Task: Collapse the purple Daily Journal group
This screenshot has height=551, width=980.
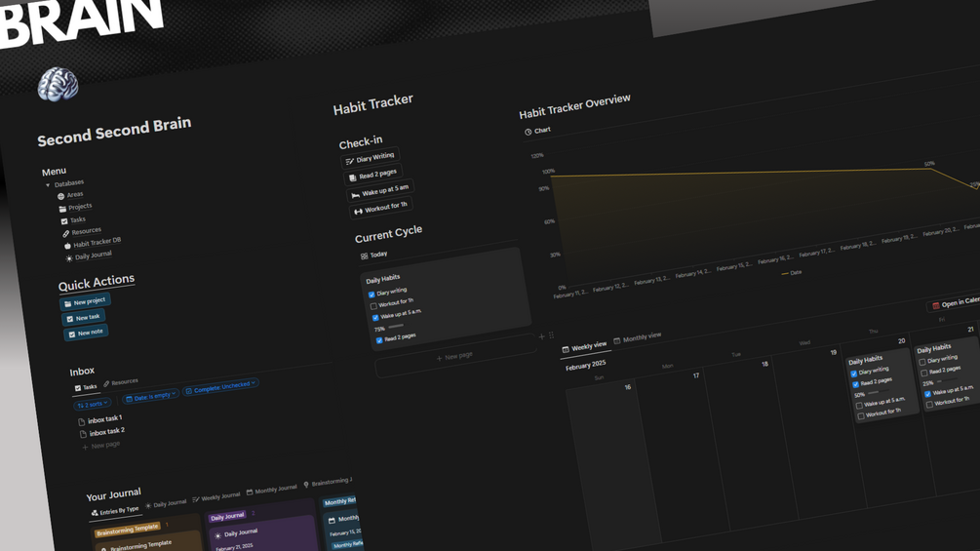Action: pyautogui.click(x=227, y=517)
